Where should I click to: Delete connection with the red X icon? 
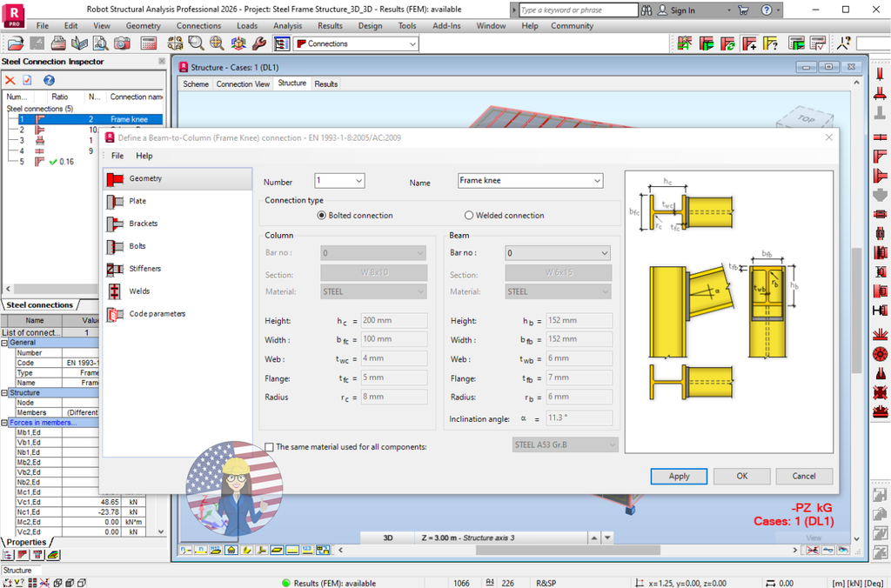click(10, 80)
